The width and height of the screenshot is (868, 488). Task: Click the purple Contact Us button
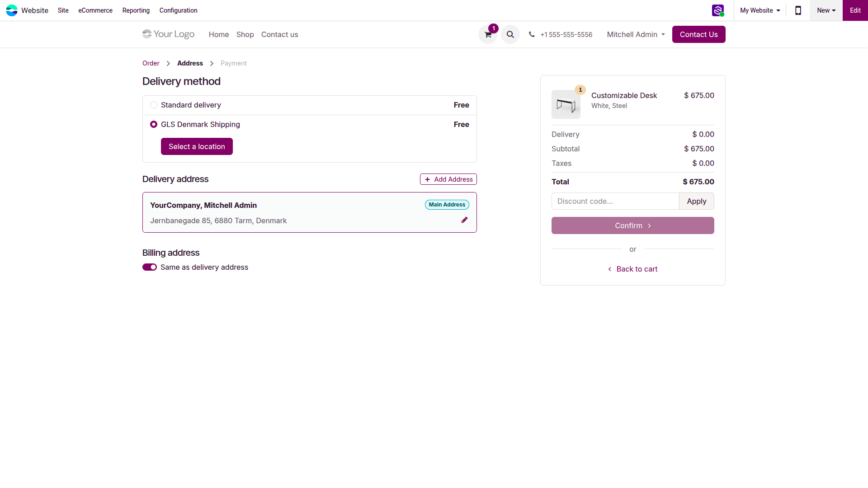click(699, 34)
